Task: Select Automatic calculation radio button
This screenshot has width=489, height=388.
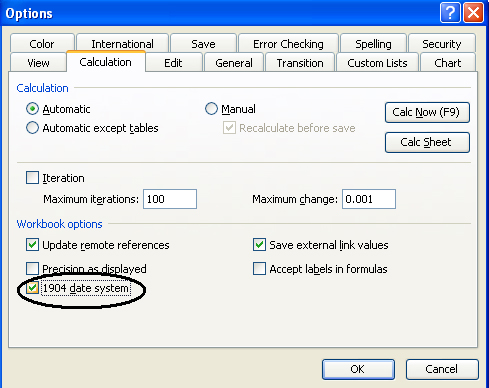Action: [x=32, y=109]
